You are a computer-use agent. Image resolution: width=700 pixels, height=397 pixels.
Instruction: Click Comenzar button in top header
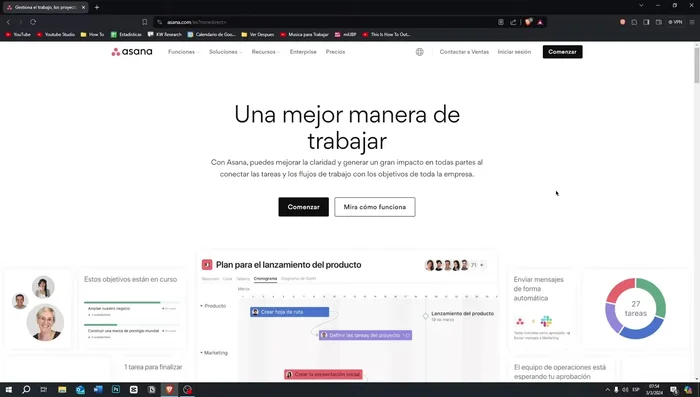tap(562, 52)
